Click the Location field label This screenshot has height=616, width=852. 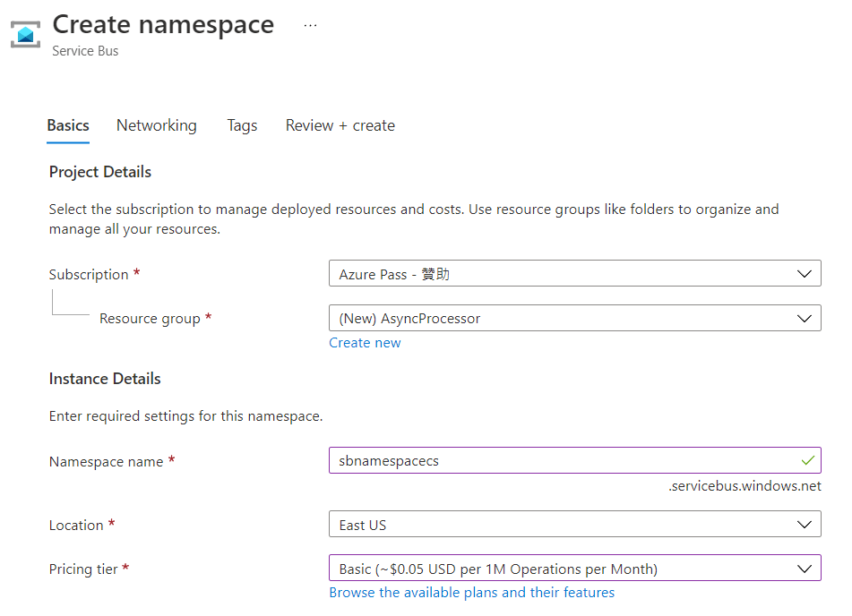tap(76, 526)
